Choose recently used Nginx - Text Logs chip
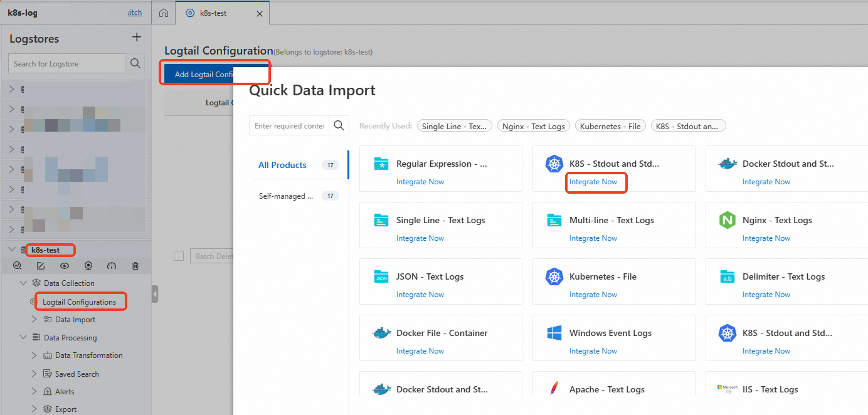Screen dimensions: 868x415 click(x=534, y=126)
